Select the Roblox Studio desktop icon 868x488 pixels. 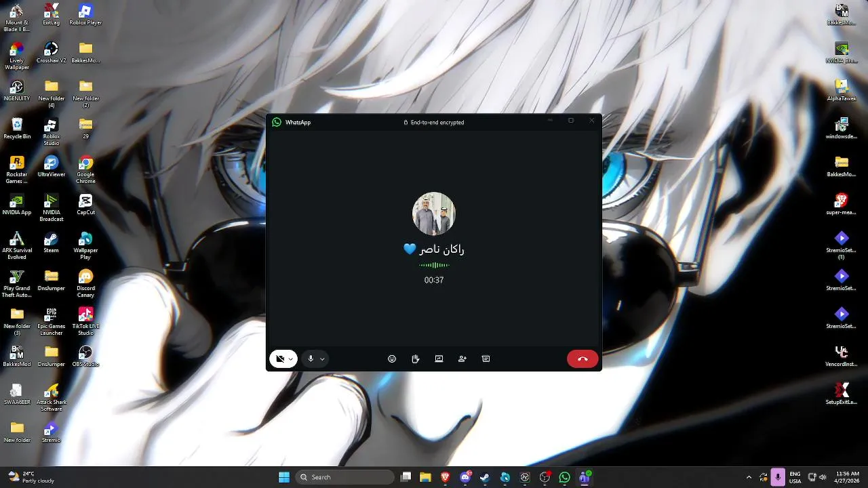pos(51,131)
